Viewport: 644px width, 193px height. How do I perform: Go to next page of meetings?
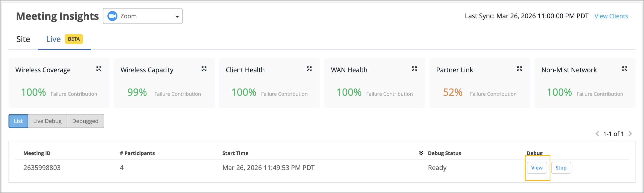pos(630,134)
